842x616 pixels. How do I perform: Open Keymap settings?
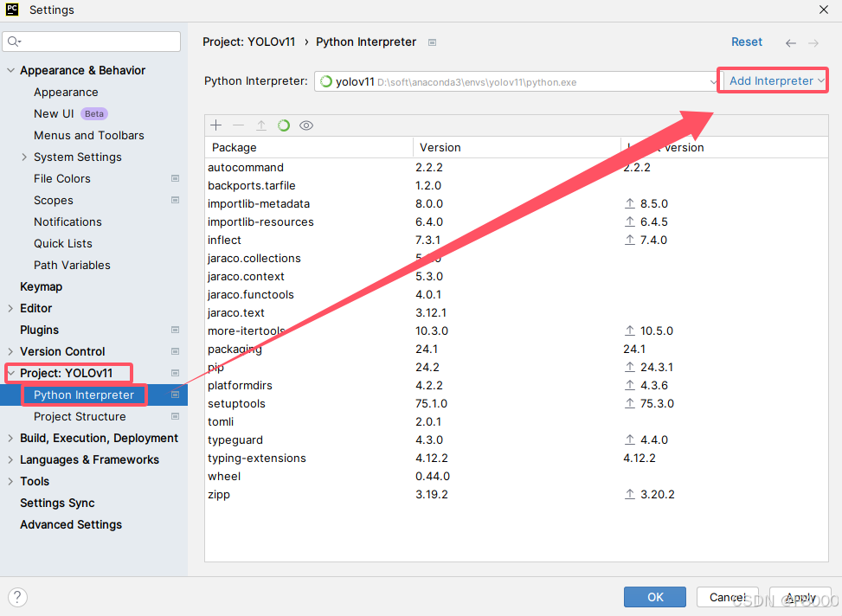[x=42, y=286]
